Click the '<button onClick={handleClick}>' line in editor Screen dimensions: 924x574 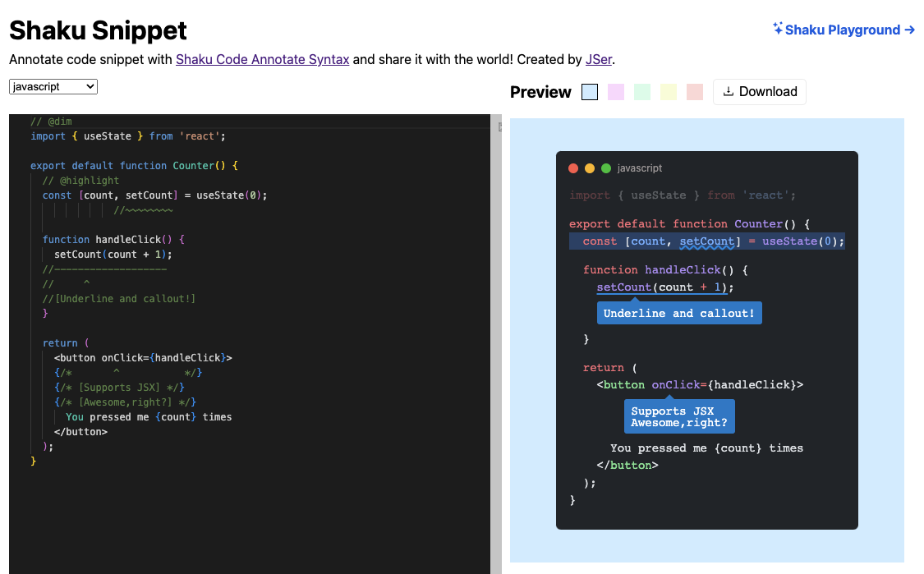pos(143,358)
